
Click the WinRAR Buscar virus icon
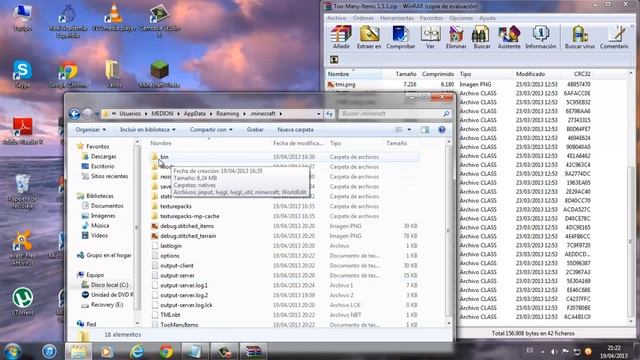580,37
